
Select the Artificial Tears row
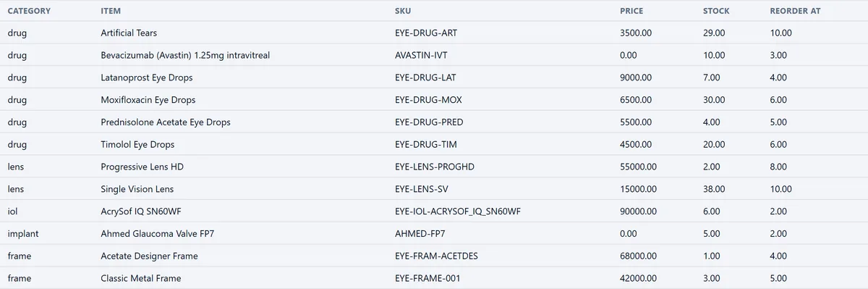click(434, 33)
